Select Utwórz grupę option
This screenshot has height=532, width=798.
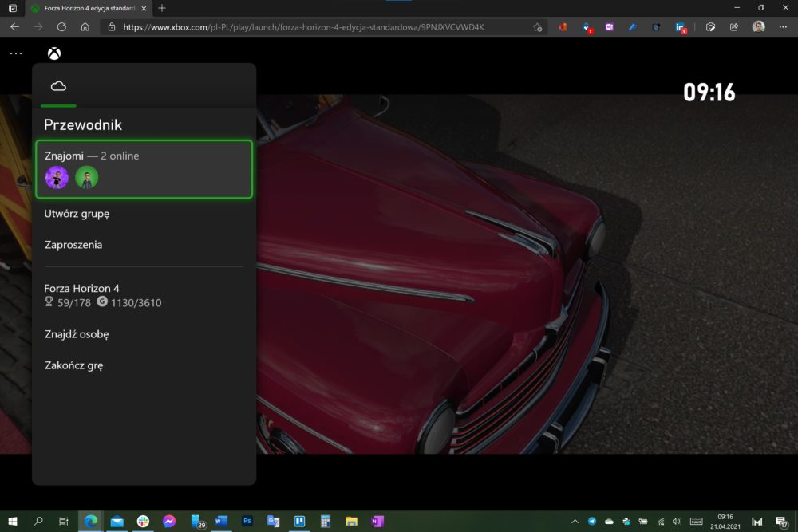(x=77, y=214)
